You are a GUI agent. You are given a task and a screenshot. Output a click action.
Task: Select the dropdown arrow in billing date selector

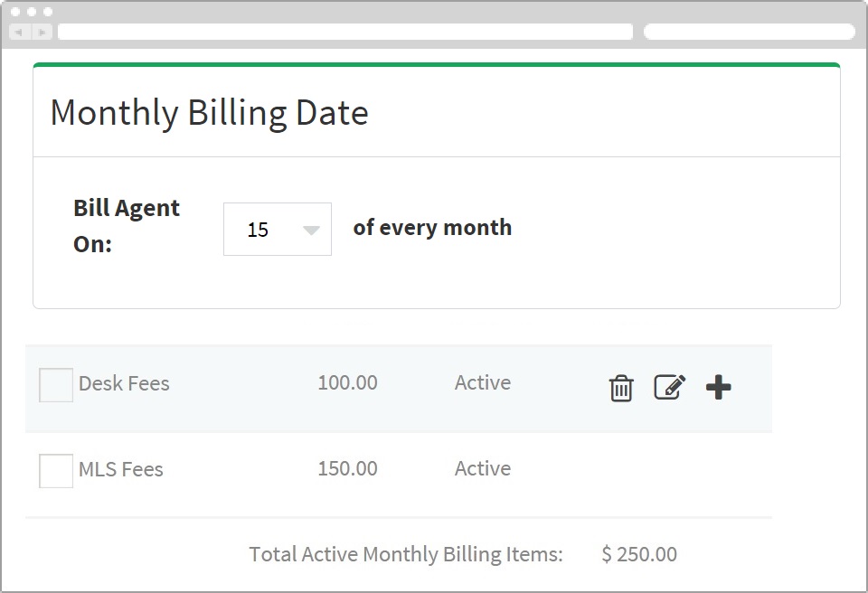[310, 229]
